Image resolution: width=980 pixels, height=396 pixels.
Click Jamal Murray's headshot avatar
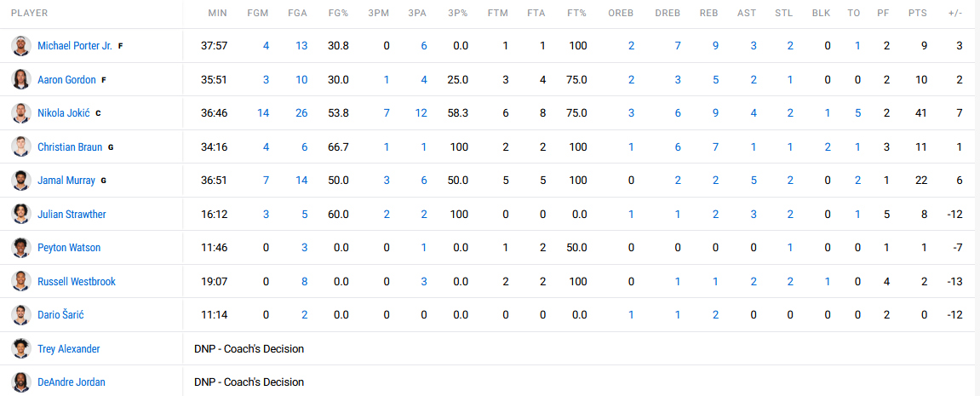pos(21,181)
